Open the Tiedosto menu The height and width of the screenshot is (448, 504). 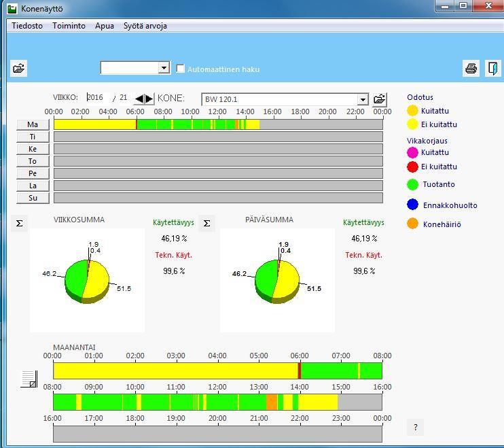tap(27, 26)
